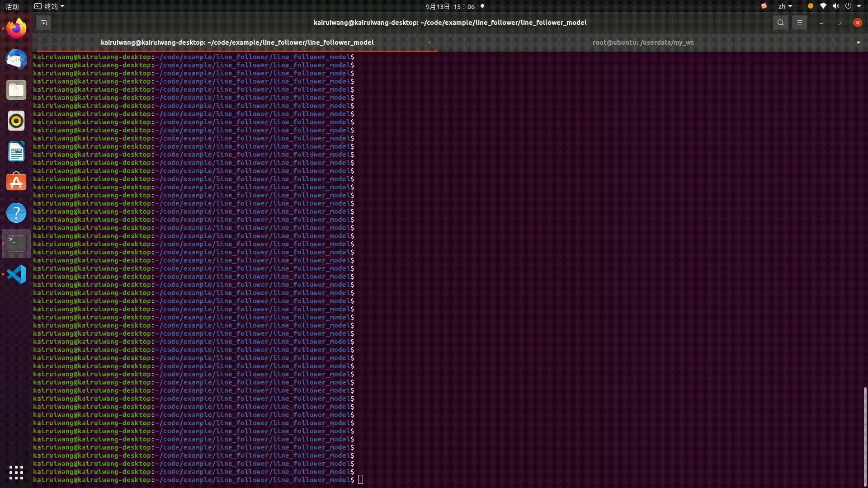868x488 pixels.
Task: Launch LibreOffice Writer from the dock
Action: (16, 151)
